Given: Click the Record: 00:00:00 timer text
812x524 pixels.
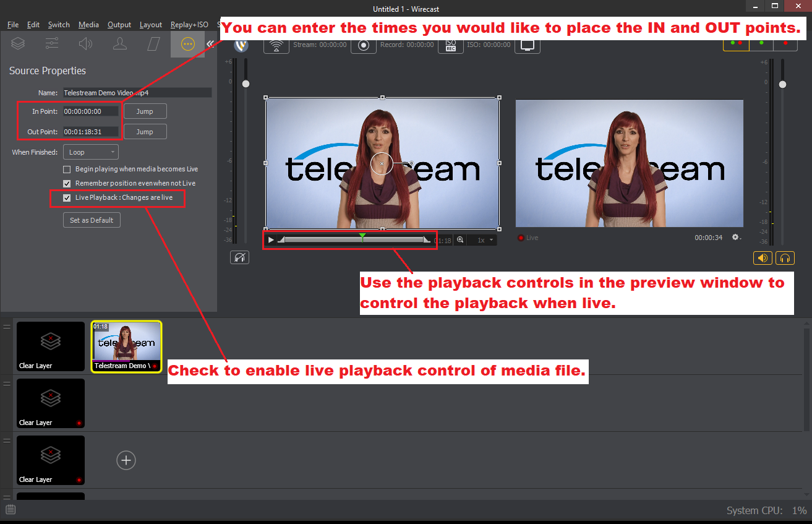Looking at the screenshot, I should click(407, 45).
